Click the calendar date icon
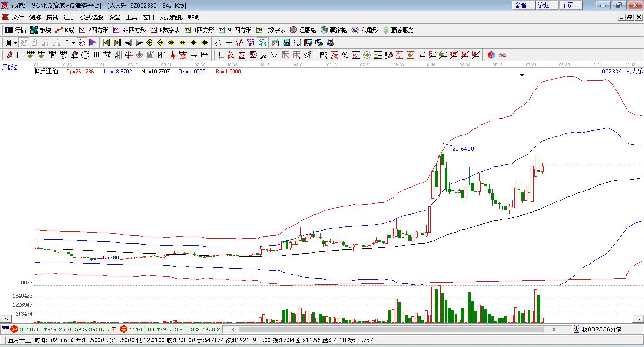The width and height of the screenshot is (644, 347). tap(275, 43)
